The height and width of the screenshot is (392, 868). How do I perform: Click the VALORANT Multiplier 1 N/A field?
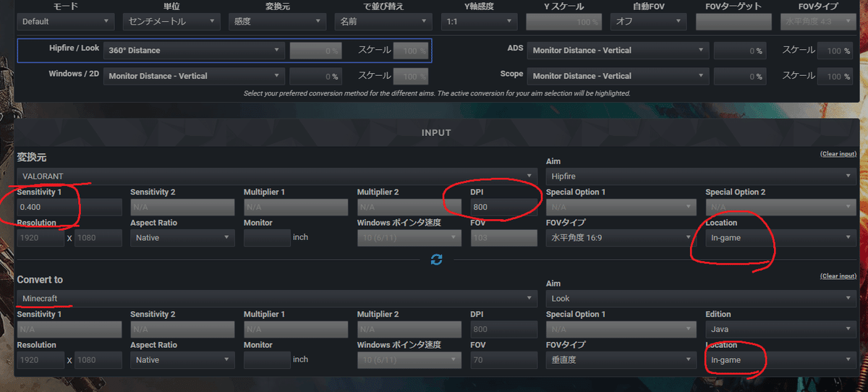296,207
